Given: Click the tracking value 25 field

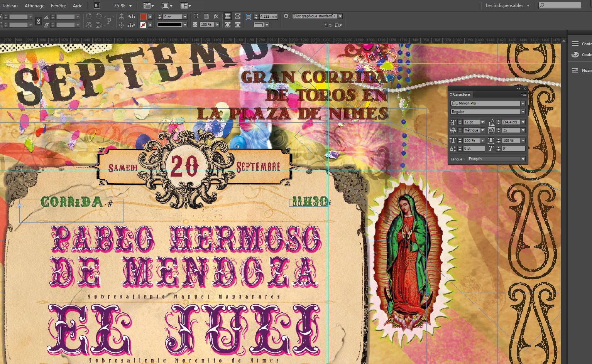Looking at the screenshot, I should coord(511,130).
